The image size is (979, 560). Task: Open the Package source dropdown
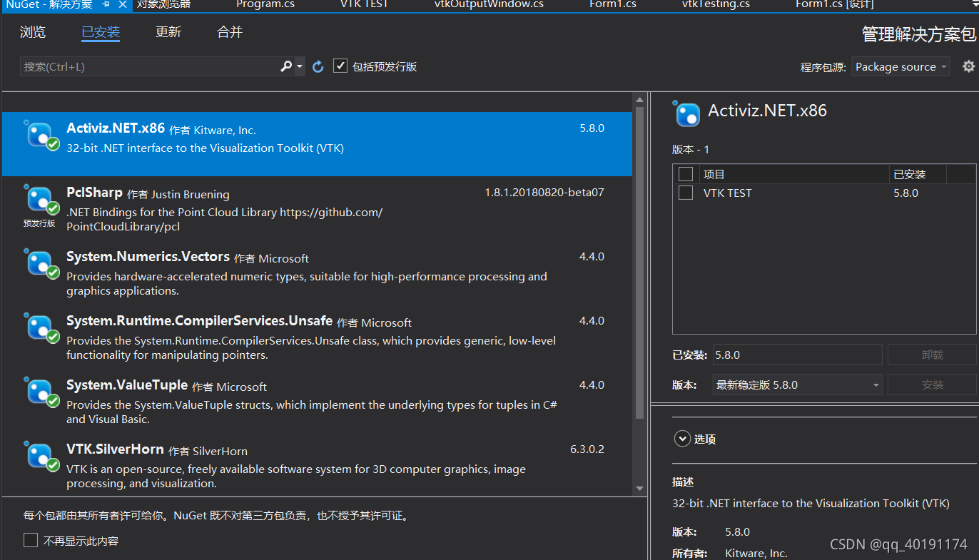(901, 66)
